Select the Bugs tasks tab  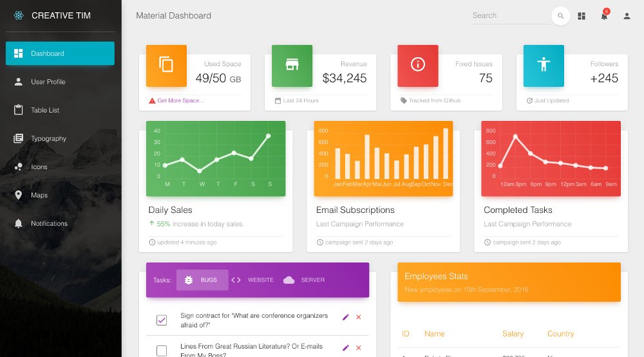[x=202, y=280]
